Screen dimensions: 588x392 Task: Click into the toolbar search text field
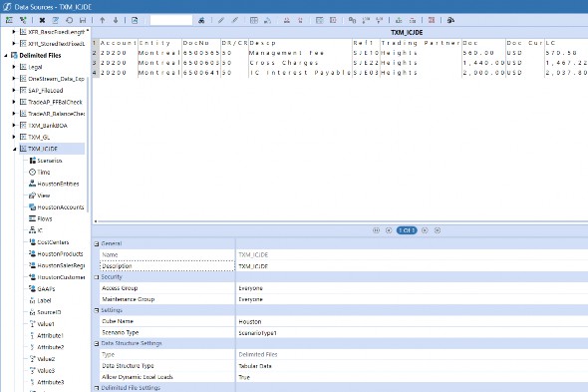[x=171, y=20]
